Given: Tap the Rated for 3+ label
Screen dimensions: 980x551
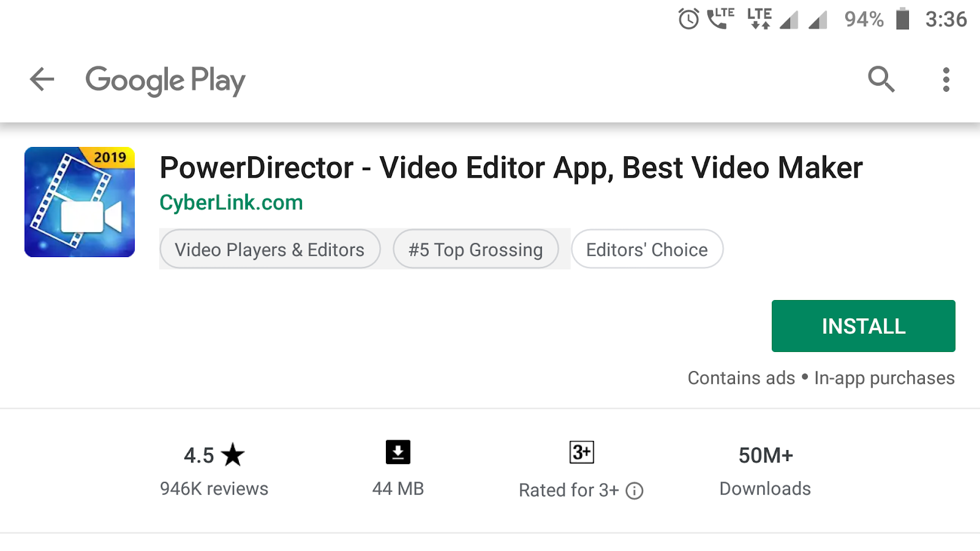Looking at the screenshot, I should [569, 490].
